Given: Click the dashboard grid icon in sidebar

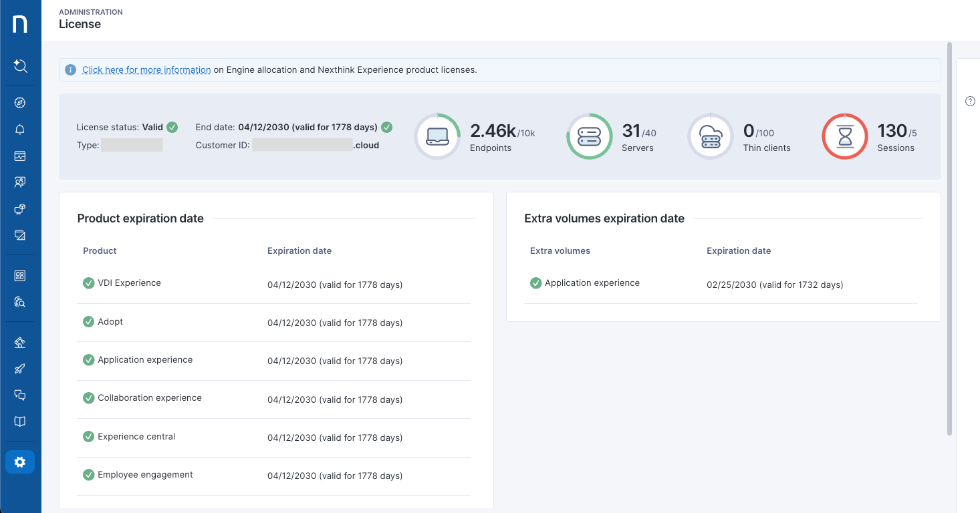Looking at the screenshot, I should [20, 276].
